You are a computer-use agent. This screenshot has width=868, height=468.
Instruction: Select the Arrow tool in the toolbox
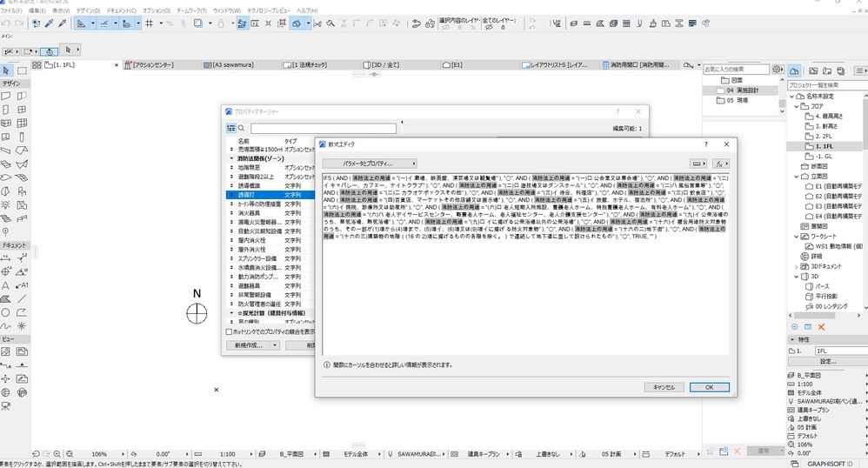tap(6, 70)
